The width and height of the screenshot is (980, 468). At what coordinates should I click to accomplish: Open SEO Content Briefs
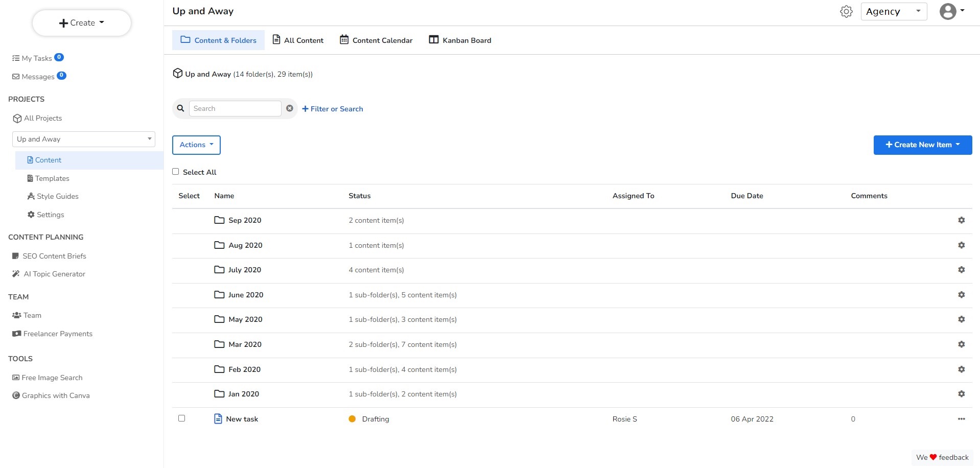(x=49, y=256)
